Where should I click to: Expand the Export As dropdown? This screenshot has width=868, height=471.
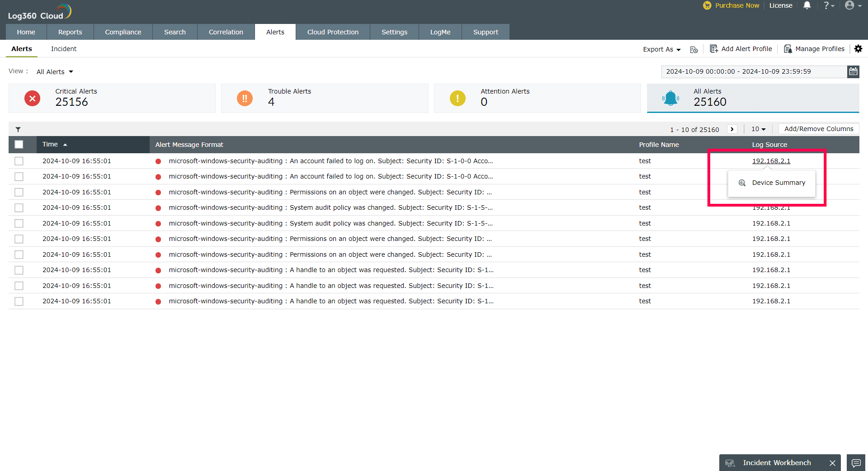click(x=662, y=49)
